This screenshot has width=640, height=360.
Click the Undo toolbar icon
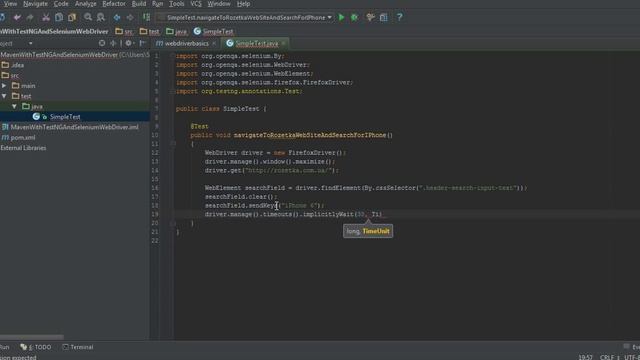pos(17,18)
